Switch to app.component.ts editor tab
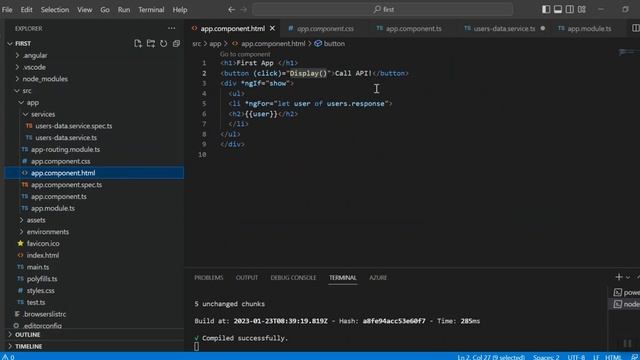 point(413,29)
